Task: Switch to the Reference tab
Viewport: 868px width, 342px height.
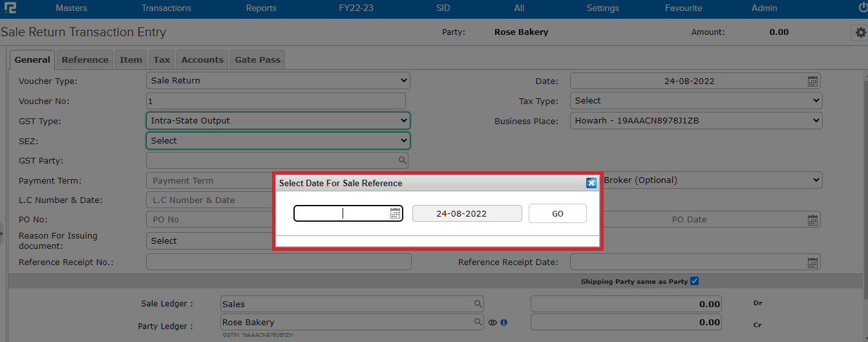Action: pos(85,59)
